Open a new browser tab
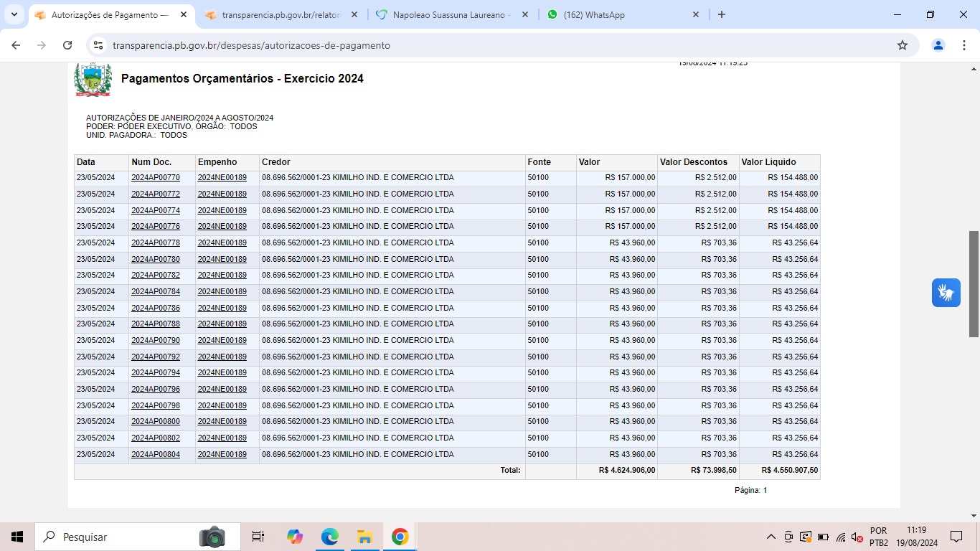Image resolution: width=980 pixels, height=551 pixels. [x=722, y=14]
